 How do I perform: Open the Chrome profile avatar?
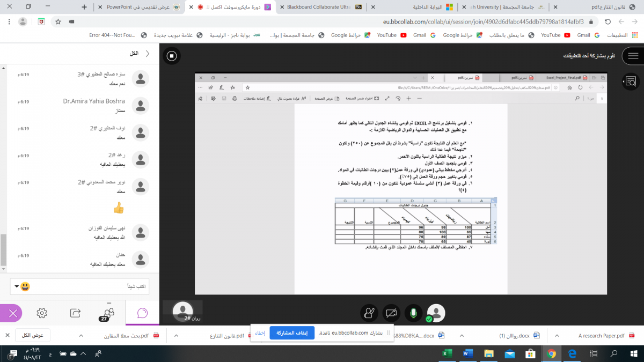(x=23, y=21)
